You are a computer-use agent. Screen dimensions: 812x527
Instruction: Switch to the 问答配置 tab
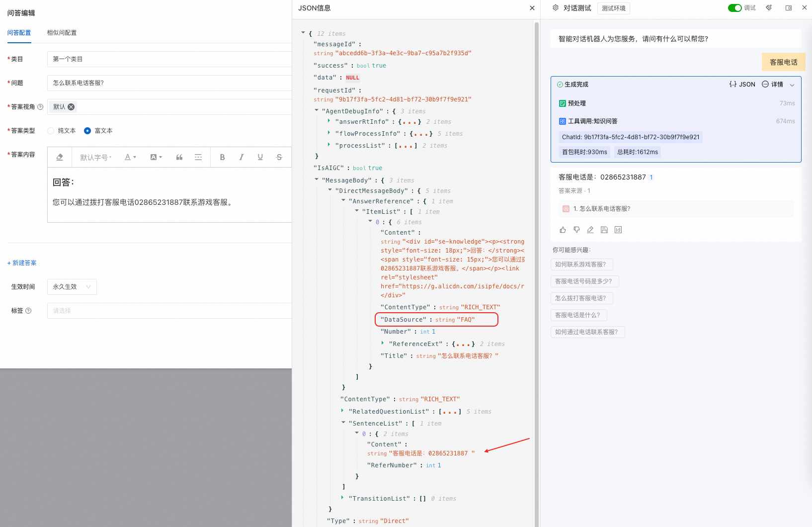tap(19, 33)
